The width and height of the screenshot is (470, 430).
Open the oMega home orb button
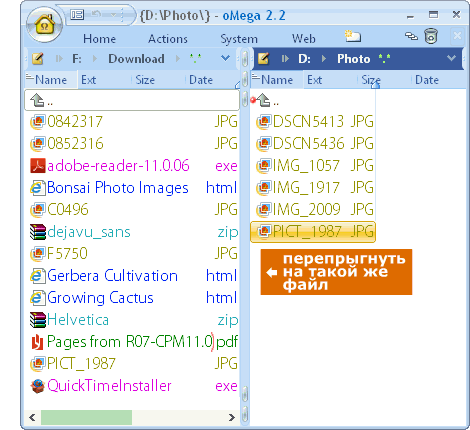[x=44, y=25]
